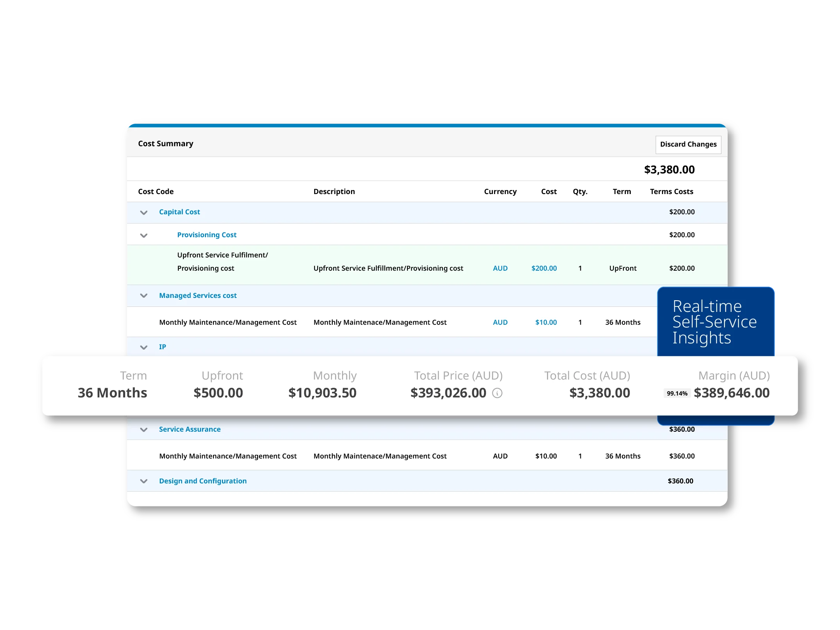The image size is (840, 630).
Task: Select the Service Assurance label
Action: (190, 429)
